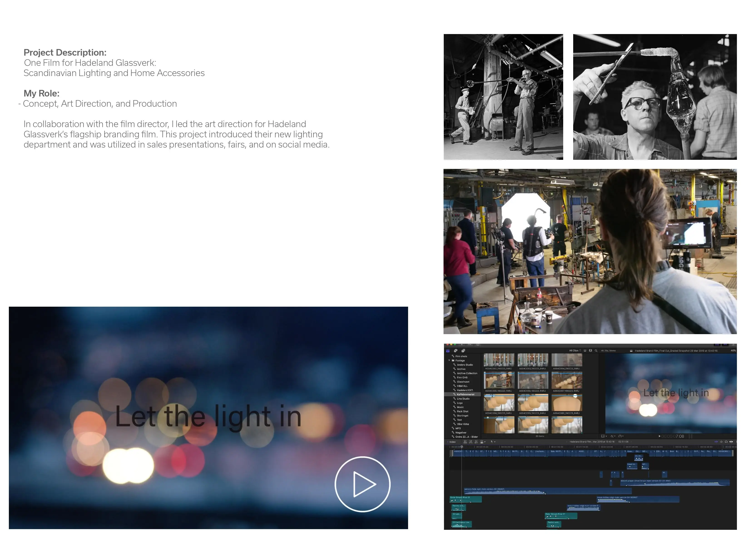Open the Titles and Generators sidebar icon
746x560 pixels.
pos(463,351)
